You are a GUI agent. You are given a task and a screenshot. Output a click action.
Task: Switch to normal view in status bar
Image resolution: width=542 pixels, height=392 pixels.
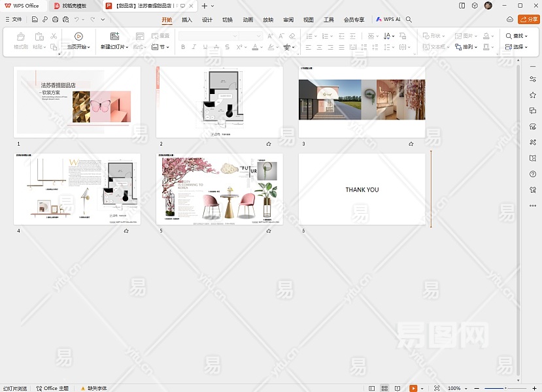[x=372, y=388]
